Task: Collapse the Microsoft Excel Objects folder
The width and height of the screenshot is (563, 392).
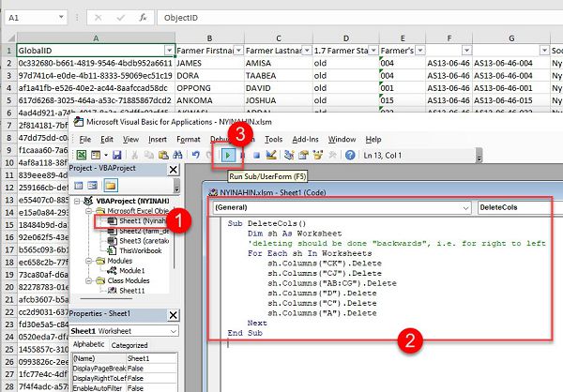Action: (x=88, y=211)
